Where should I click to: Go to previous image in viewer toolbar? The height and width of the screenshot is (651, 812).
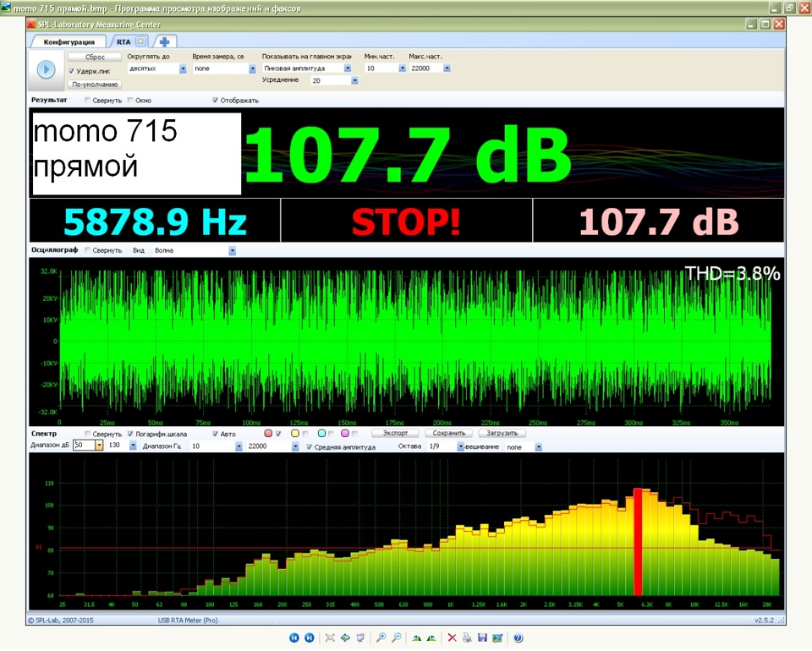click(294, 637)
